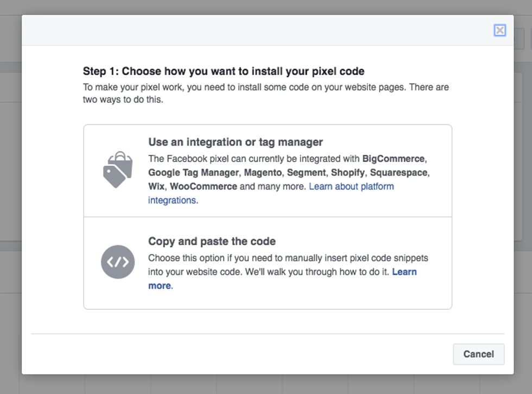532x394 pixels.
Task: Click the code brackets icon
Action: pyautogui.click(x=118, y=262)
